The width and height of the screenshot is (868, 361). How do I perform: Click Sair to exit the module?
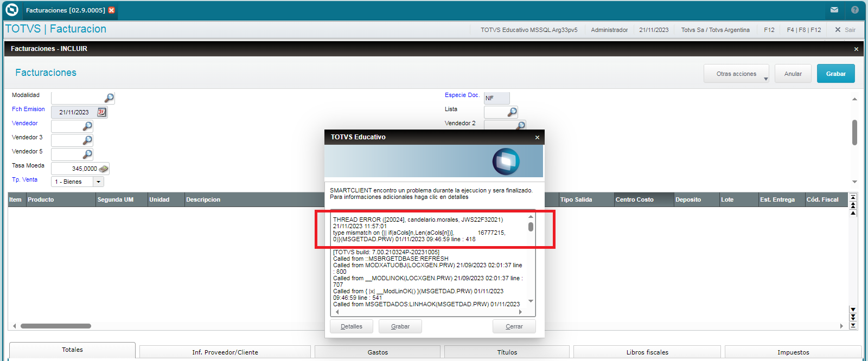(845, 30)
